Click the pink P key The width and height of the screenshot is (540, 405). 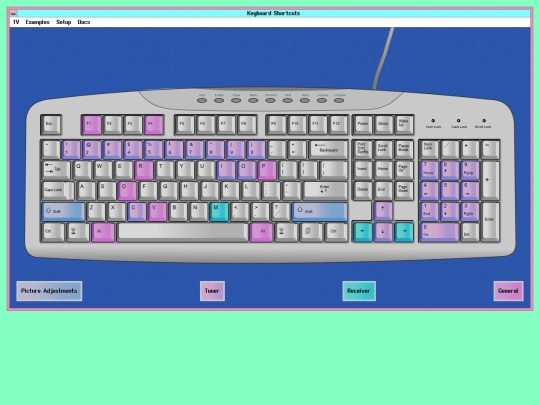267,170
